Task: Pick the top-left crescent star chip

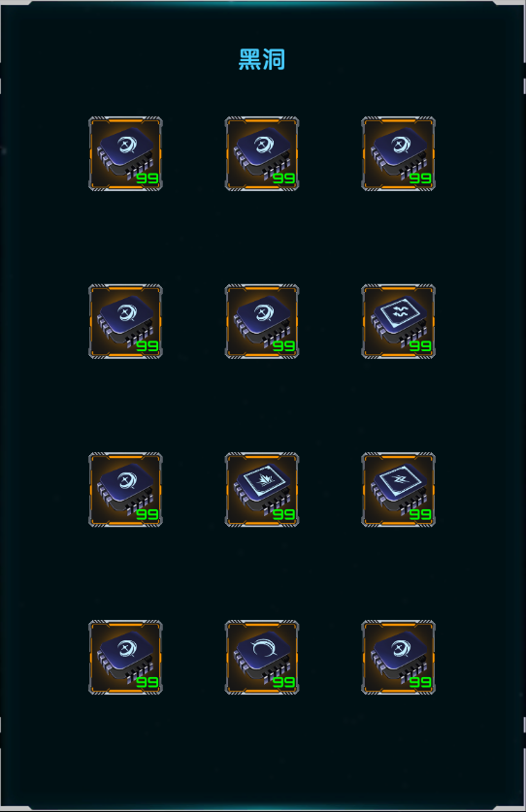Action: (125, 154)
